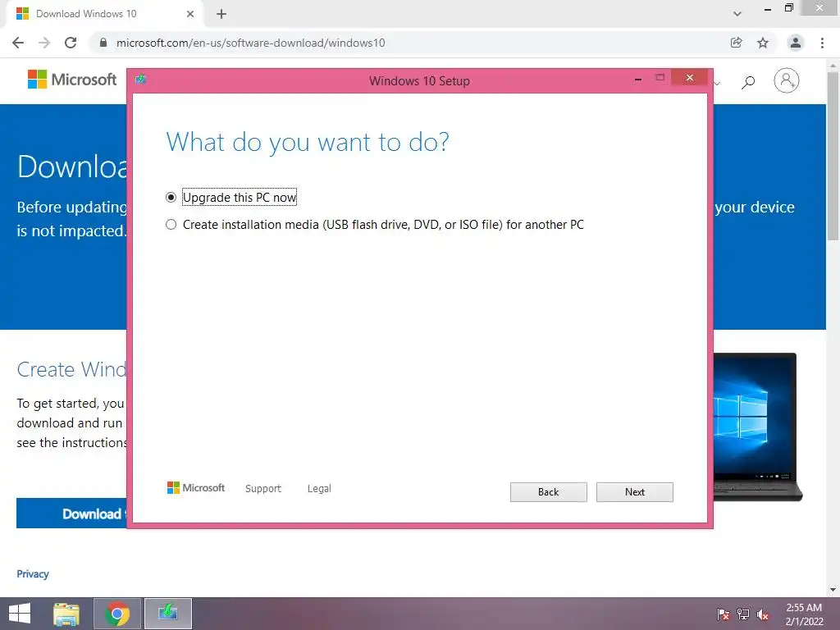This screenshot has height=630, width=840.
Task: Open the Action Center flag icon
Action: 723,614
